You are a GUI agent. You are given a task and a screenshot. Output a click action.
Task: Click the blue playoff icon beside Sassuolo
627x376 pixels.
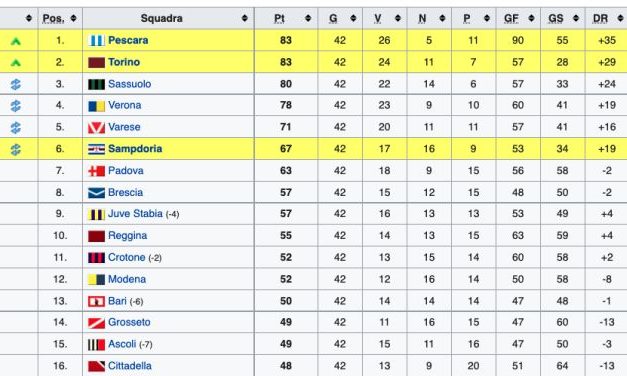[x=16, y=84]
